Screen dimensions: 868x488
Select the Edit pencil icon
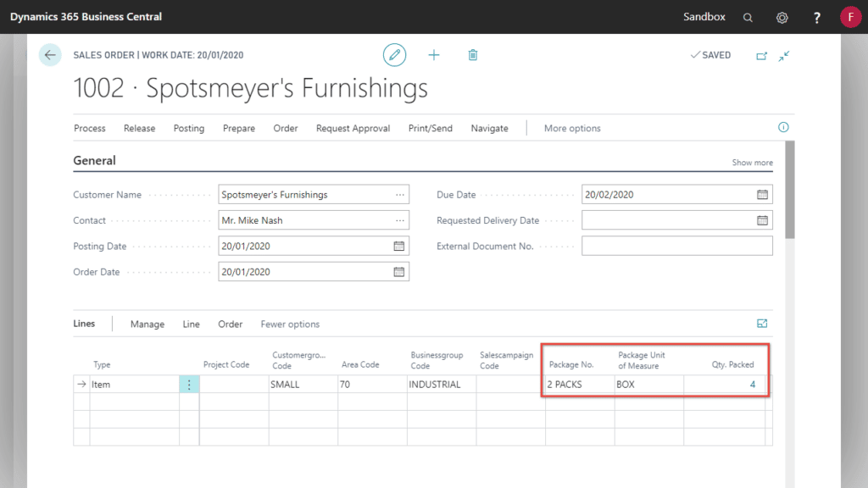[394, 54]
